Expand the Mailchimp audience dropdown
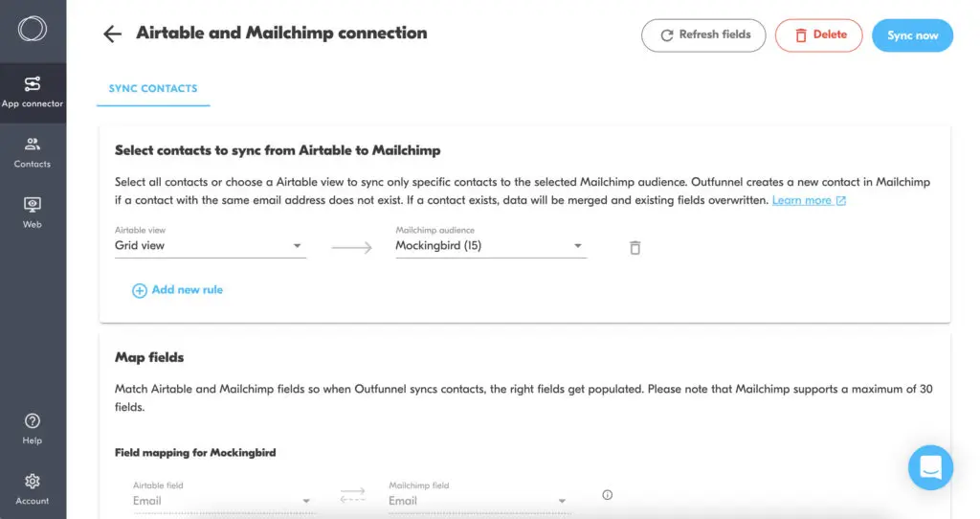 point(578,246)
